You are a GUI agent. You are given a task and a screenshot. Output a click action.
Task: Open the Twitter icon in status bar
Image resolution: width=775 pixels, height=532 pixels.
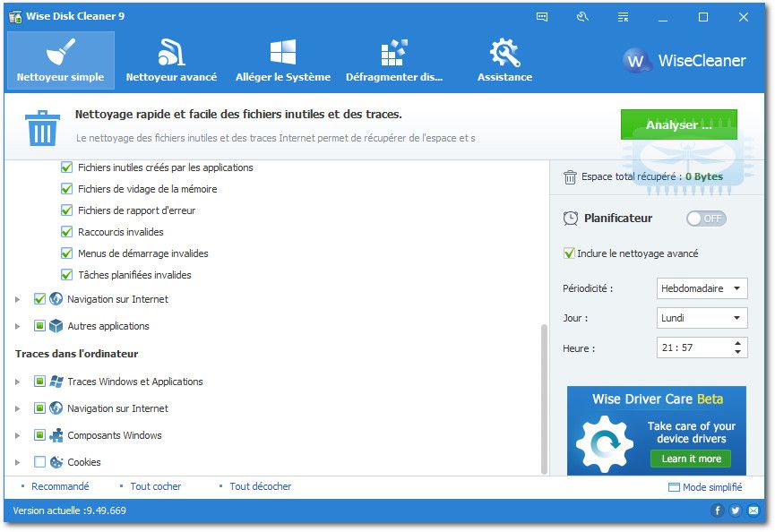click(x=736, y=511)
